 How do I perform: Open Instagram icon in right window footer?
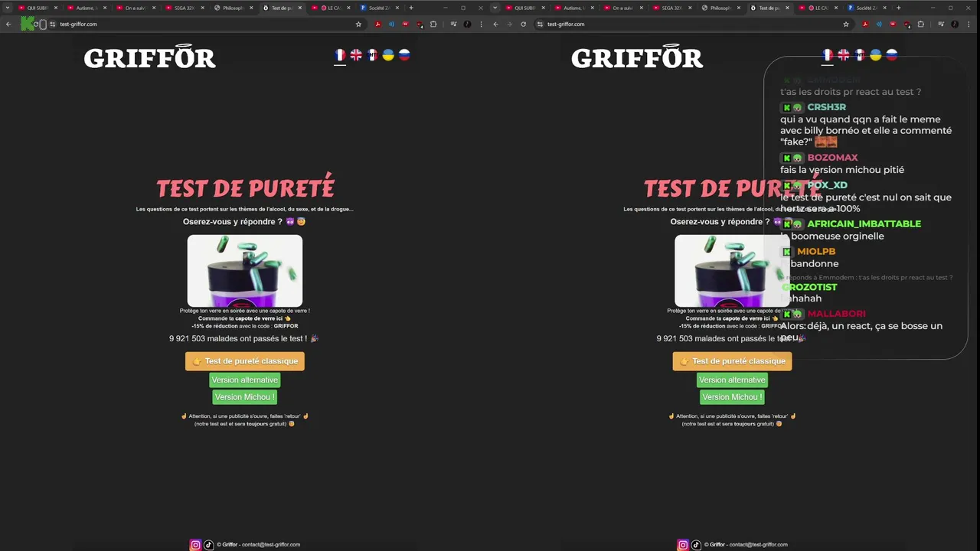(x=683, y=545)
